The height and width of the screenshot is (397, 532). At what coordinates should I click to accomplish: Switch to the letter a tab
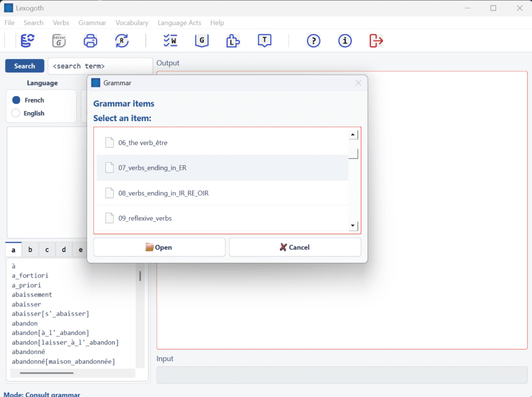click(x=13, y=250)
